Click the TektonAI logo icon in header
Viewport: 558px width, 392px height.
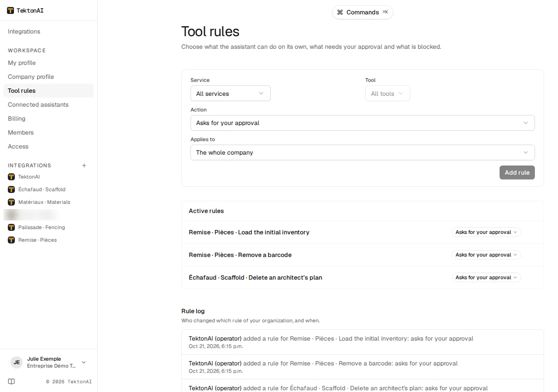(x=10, y=10)
